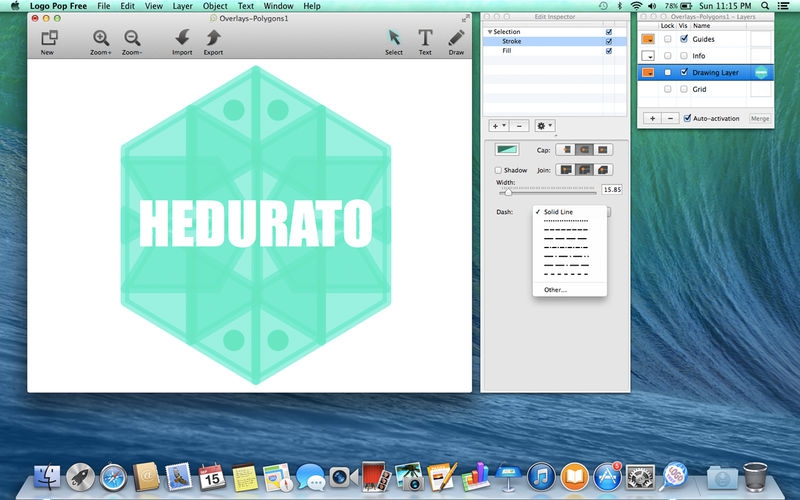This screenshot has width=800, height=500.
Task: Click the Export arrow icon in toolbar
Action: click(x=213, y=39)
